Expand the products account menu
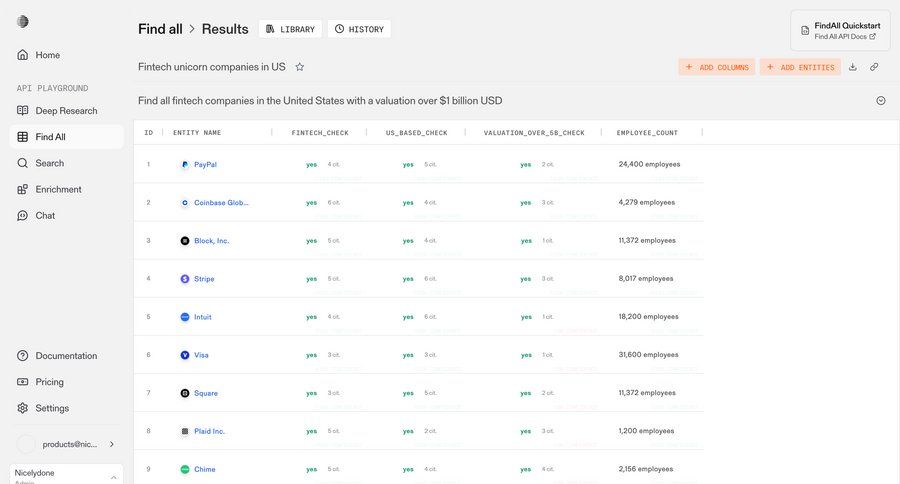The height and width of the screenshot is (484, 900). tap(111, 444)
